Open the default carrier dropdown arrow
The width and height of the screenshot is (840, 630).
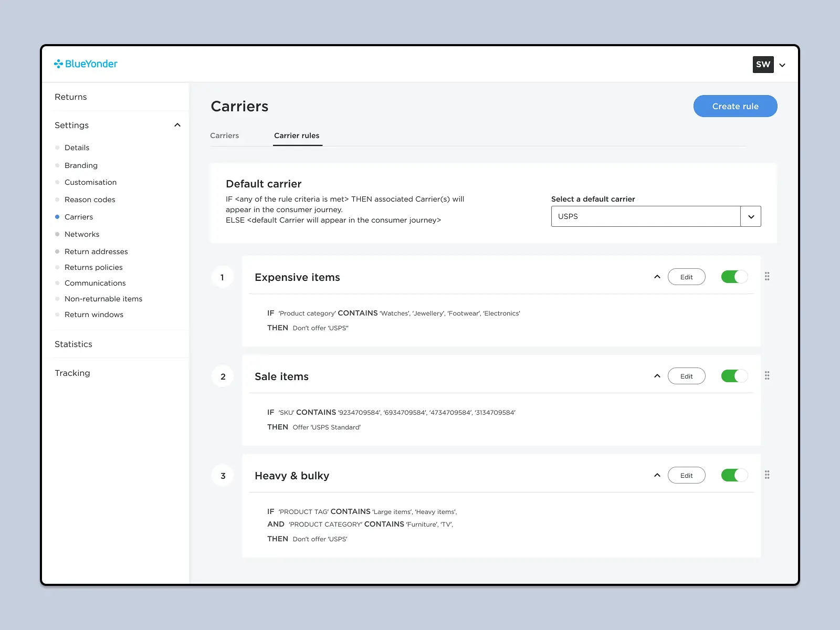tap(751, 216)
